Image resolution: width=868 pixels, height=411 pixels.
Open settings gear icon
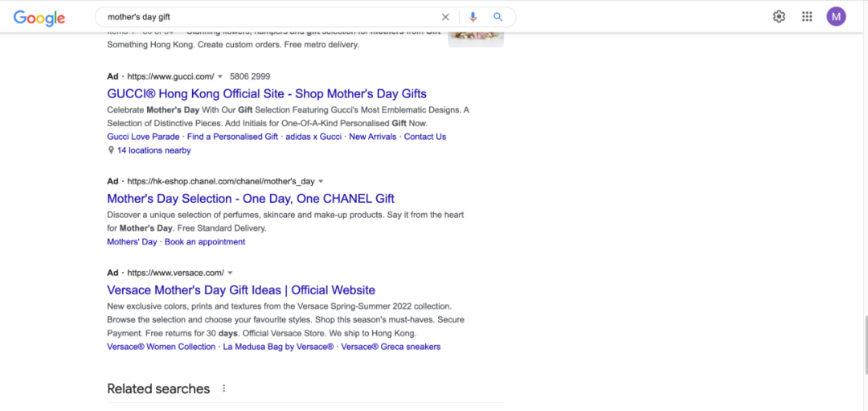(779, 17)
